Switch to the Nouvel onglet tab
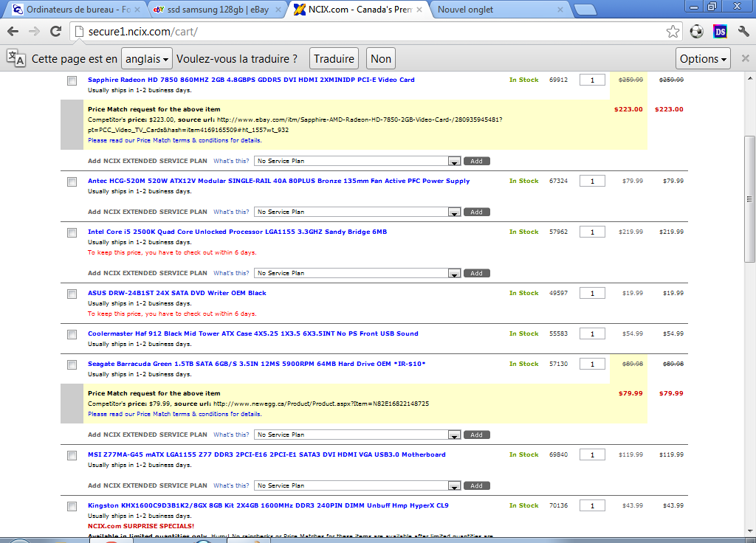 (492, 10)
